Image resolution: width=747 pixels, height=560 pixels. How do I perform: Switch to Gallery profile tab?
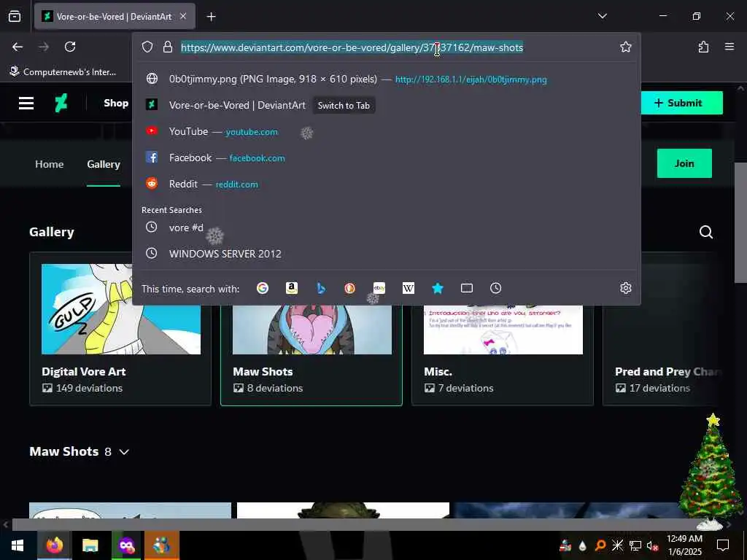(104, 164)
